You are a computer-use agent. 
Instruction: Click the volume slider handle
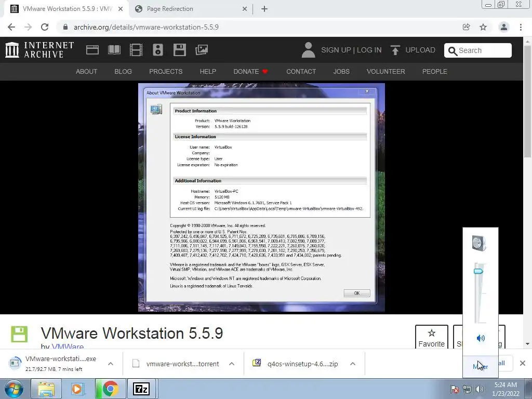click(478, 271)
